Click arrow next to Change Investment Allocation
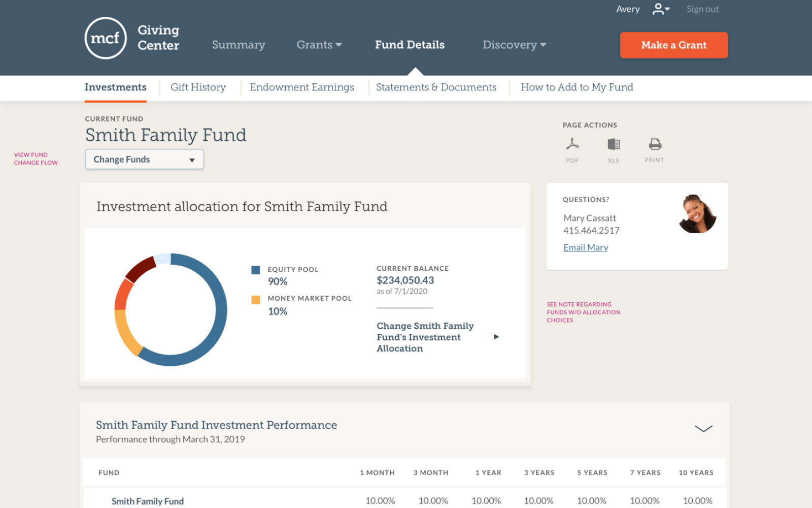The width and height of the screenshot is (812, 508). coord(496,337)
